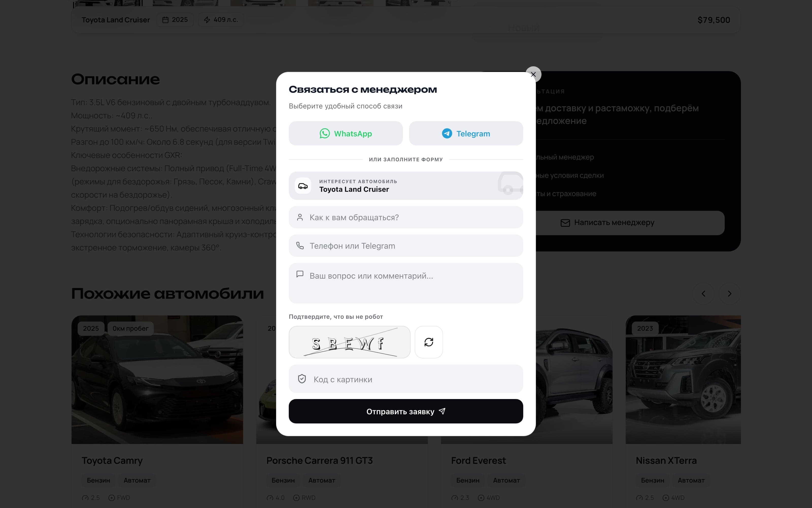
Task: Go to next similar cars
Action: [730, 294]
